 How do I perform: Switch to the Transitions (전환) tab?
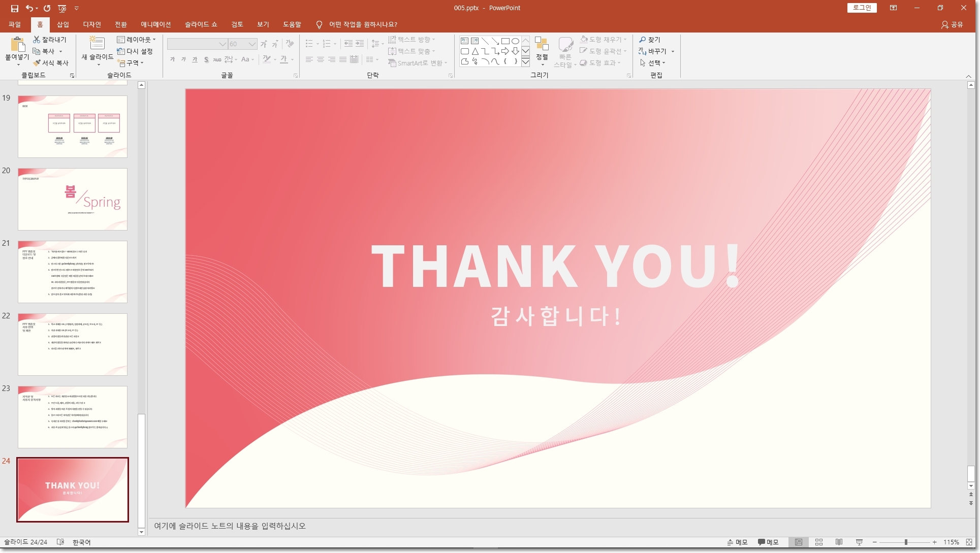tap(121, 24)
